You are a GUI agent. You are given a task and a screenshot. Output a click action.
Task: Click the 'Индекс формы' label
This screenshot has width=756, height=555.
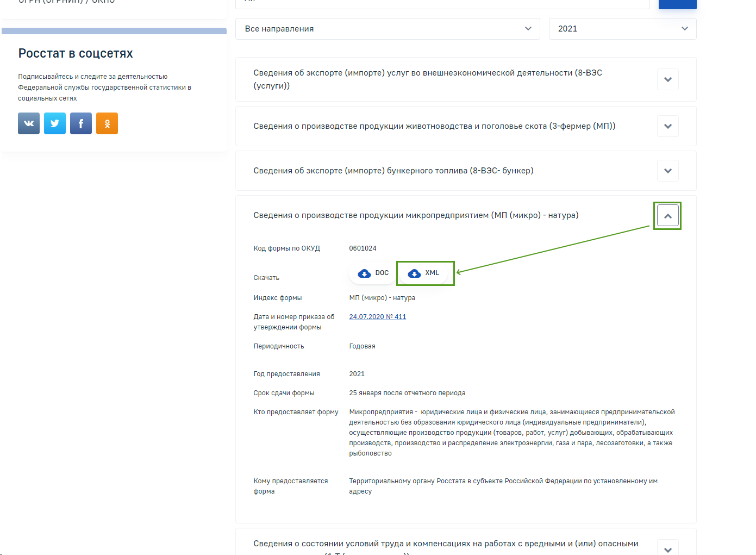pos(278,298)
